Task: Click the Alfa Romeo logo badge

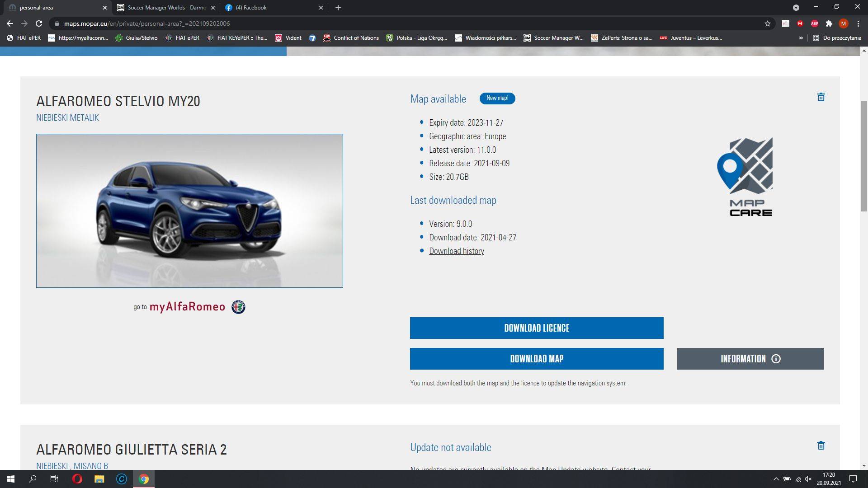Action: tap(238, 307)
